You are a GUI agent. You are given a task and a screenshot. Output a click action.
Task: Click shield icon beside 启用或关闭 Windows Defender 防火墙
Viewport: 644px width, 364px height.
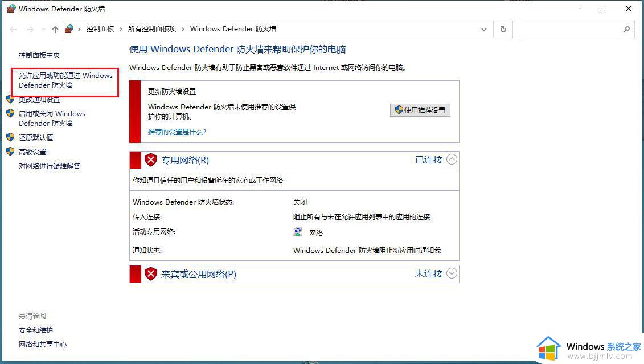tap(11, 113)
